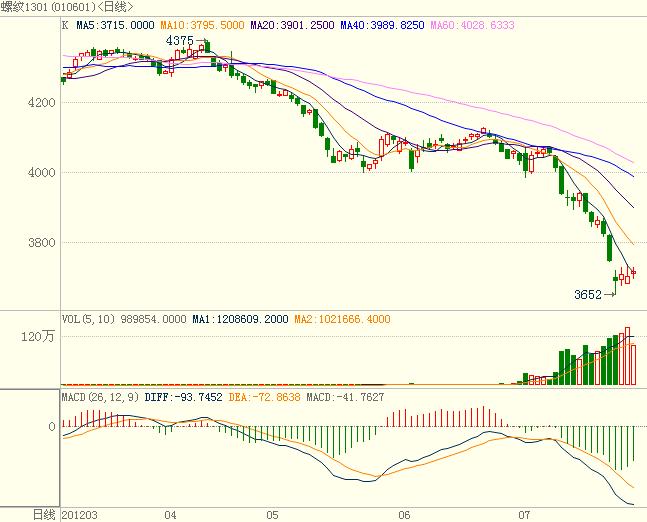Click the tallest red volume bar
Screen dimensions: 647x522
[628, 356]
